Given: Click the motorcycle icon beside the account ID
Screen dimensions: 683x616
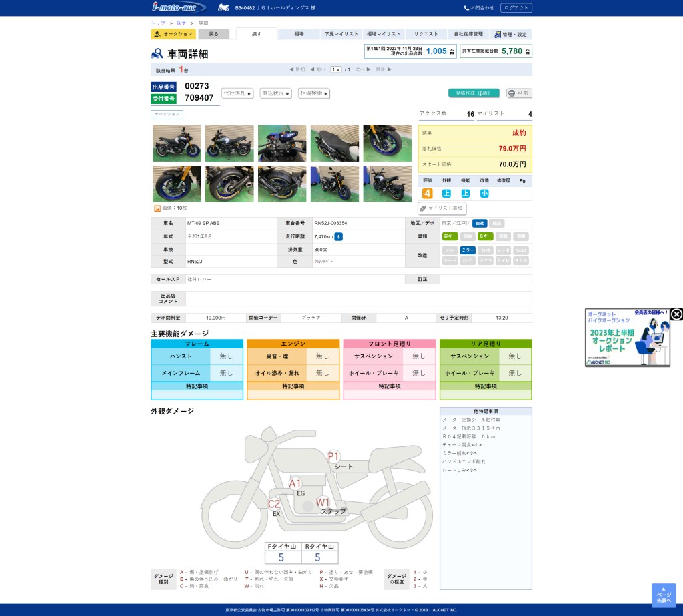Looking at the screenshot, I should tap(223, 8).
